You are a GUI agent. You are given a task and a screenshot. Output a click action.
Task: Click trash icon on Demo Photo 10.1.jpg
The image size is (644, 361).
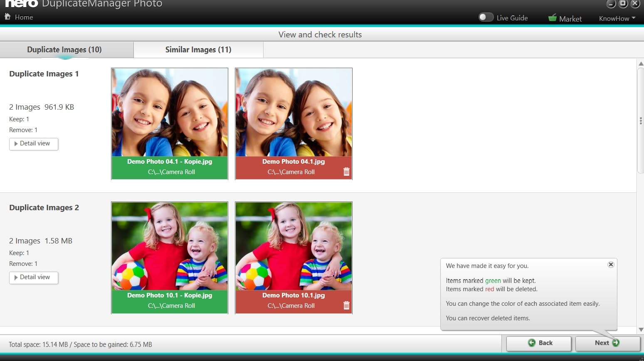[346, 305]
